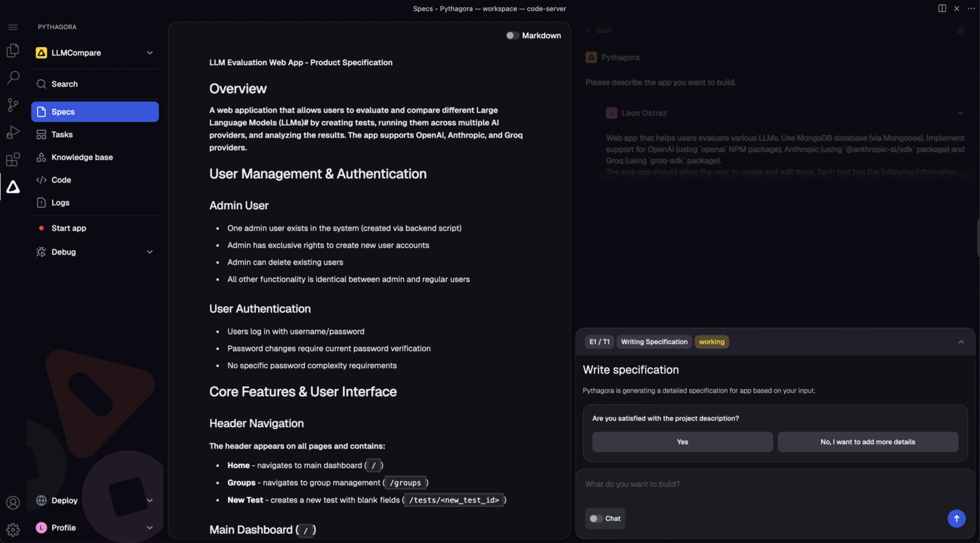This screenshot has height=543, width=980.
Task: Click the Writing Specification badge
Action: click(x=654, y=342)
